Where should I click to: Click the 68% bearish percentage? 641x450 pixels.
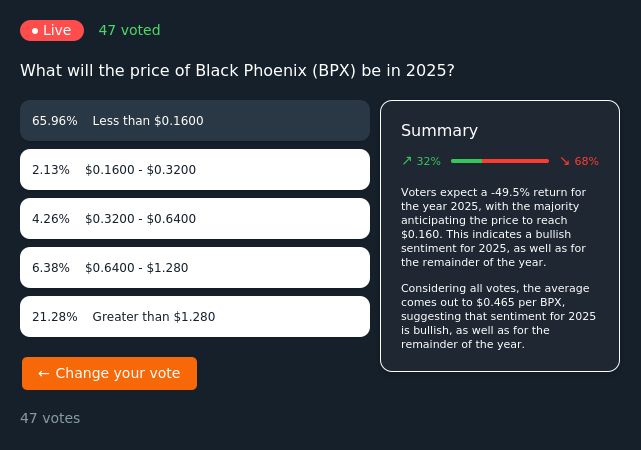[587, 161]
